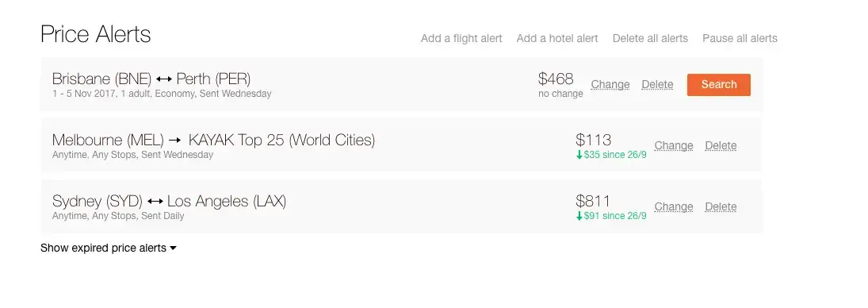Select Pause all alerts
This screenshot has height=308, width=868.
click(x=740, y=38)
